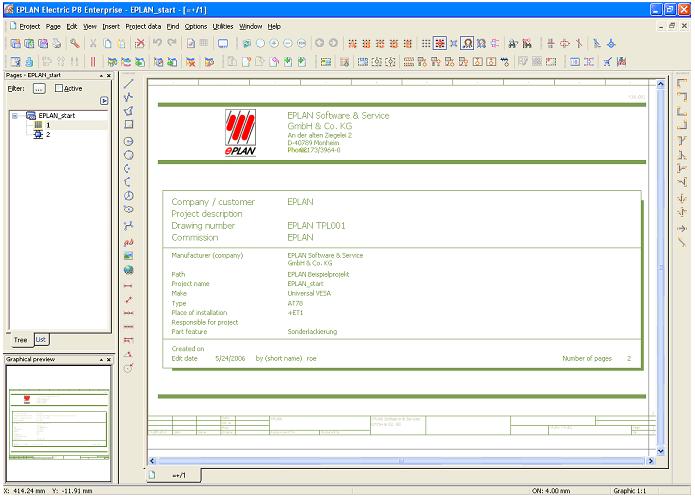Image resolution: width=695 pixels, height=500 pixels.
Task: Collapse the EPLAN_start project node
Action: (15, 116)
